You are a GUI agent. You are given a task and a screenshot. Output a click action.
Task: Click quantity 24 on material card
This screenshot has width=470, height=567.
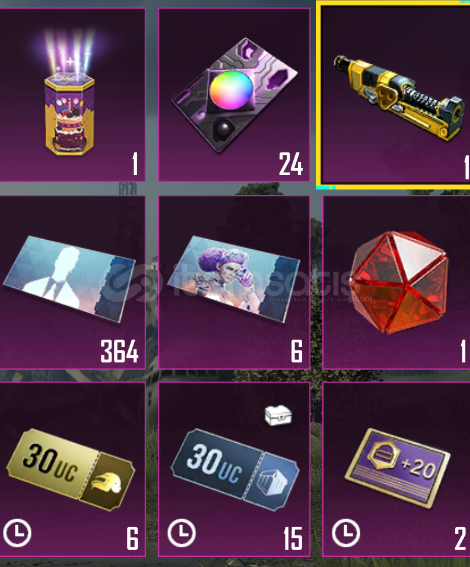point(291,164)
